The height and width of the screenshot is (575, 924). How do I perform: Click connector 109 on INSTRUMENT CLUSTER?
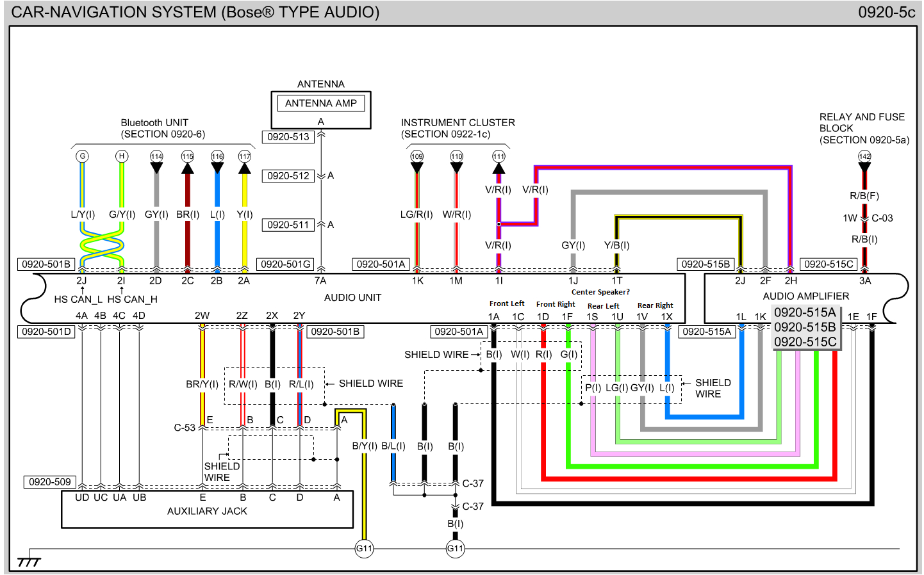point(417,156)
